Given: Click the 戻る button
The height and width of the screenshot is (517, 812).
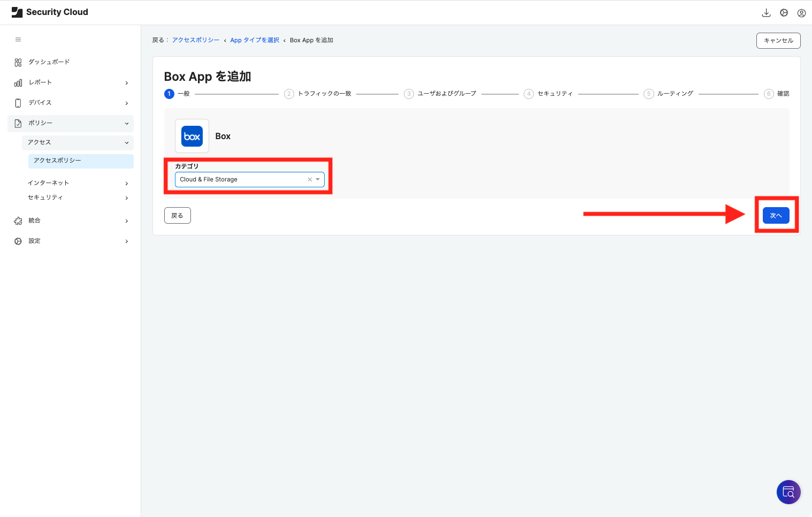Looking at the screenshot, I should 178,215.
